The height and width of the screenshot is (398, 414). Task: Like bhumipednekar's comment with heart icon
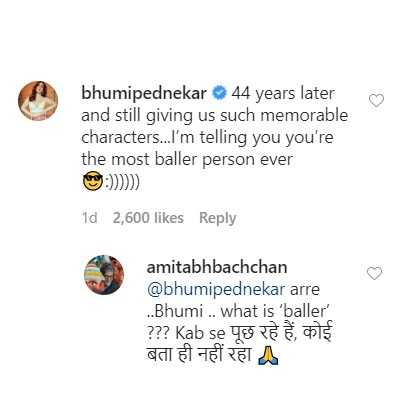(x=376, y=100)
